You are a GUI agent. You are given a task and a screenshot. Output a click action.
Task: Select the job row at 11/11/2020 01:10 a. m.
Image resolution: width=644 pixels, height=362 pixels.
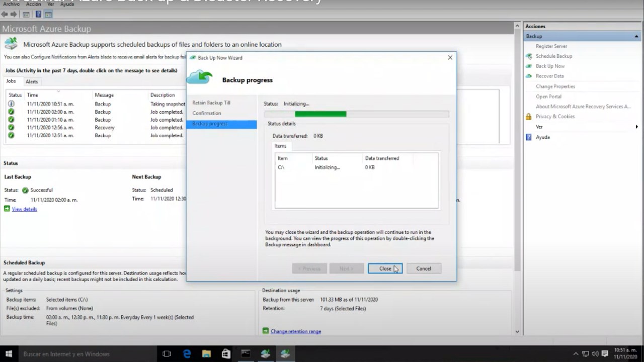(96, 120)
